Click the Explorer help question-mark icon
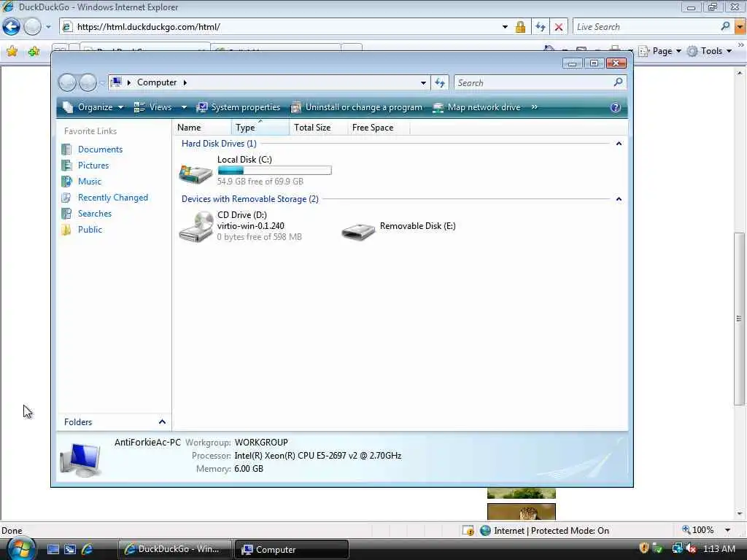747x560 pixels. tap(615, 107)
